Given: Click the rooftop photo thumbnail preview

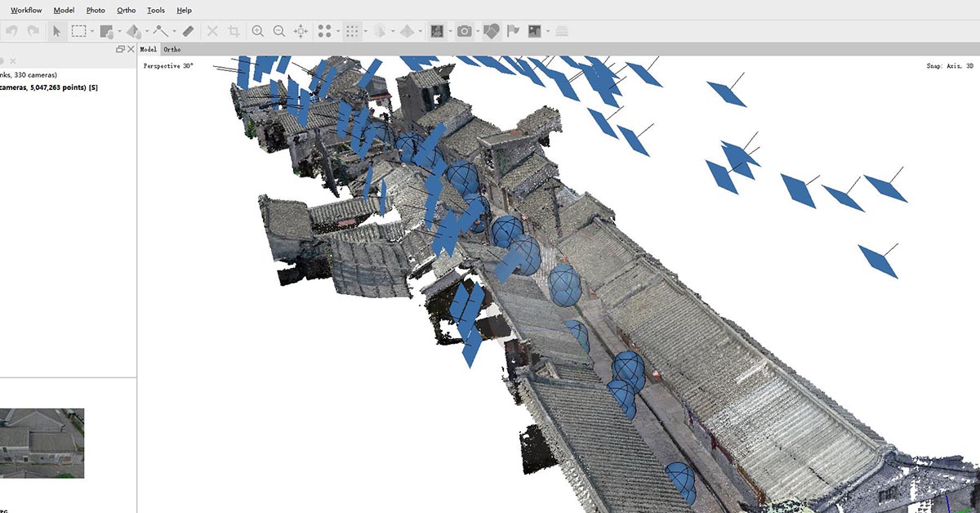Looking at the screenshot, I should (x=42, y=441).
